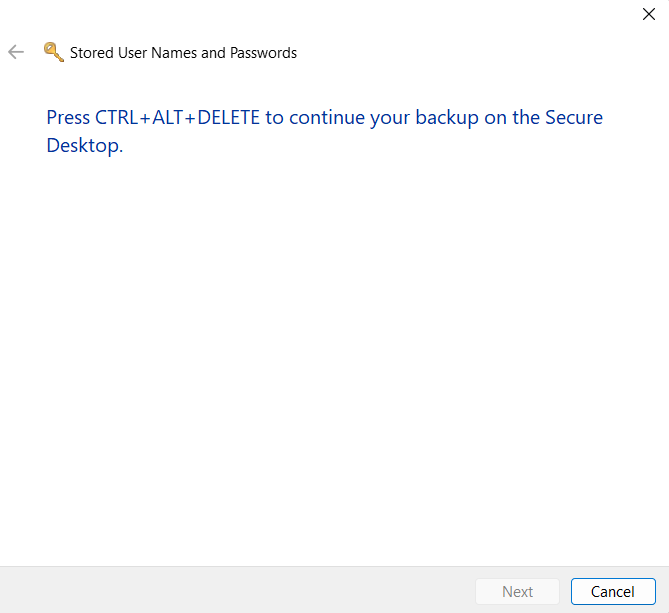The image size is (669, 613).
Task: Click the word Stored in the window title
Action: coord(91,52)
